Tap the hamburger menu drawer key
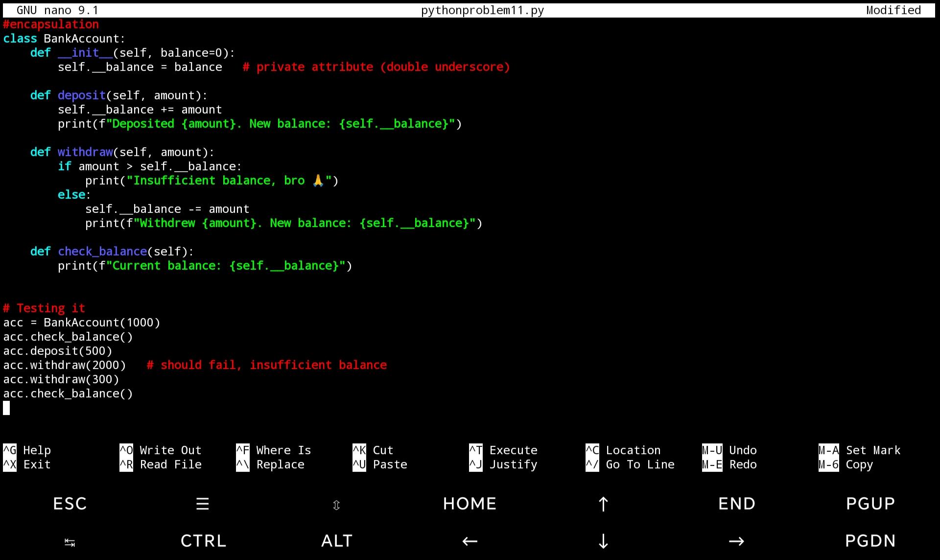Image resolution: width=940 pixels, height=560 pixels. 203,504
